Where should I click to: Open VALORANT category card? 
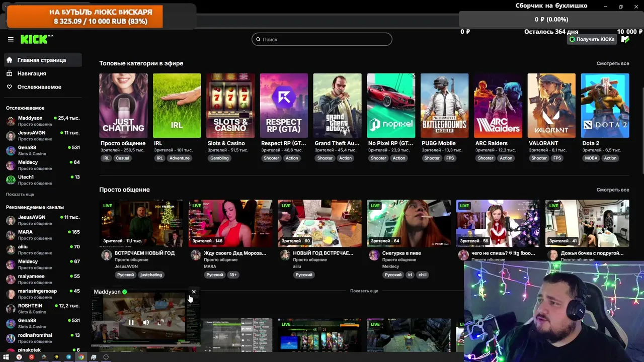(551, 106)
